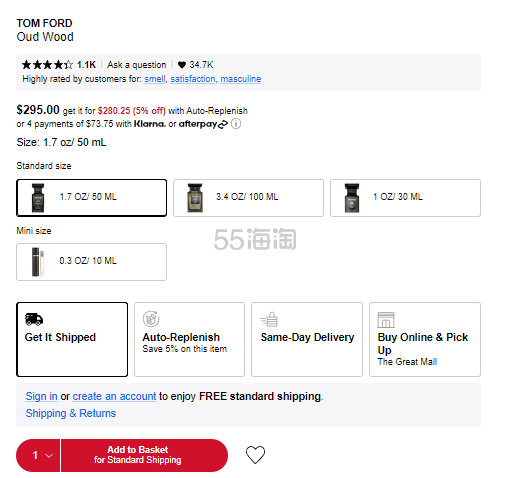This screenshot has height=478, width=510.
Task: Open the Shipping & Returns link
Action: [x=71, y=413]
